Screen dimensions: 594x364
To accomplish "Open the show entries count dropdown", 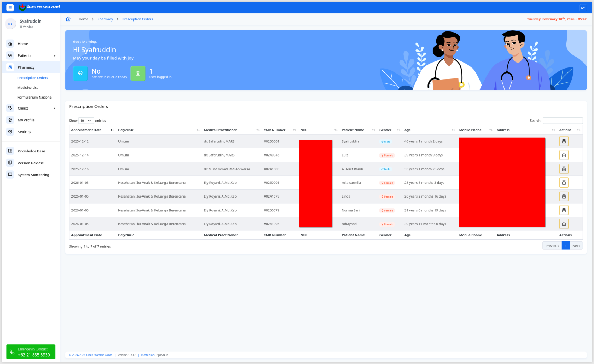I will pyautogui.click(x=86, y=121).
